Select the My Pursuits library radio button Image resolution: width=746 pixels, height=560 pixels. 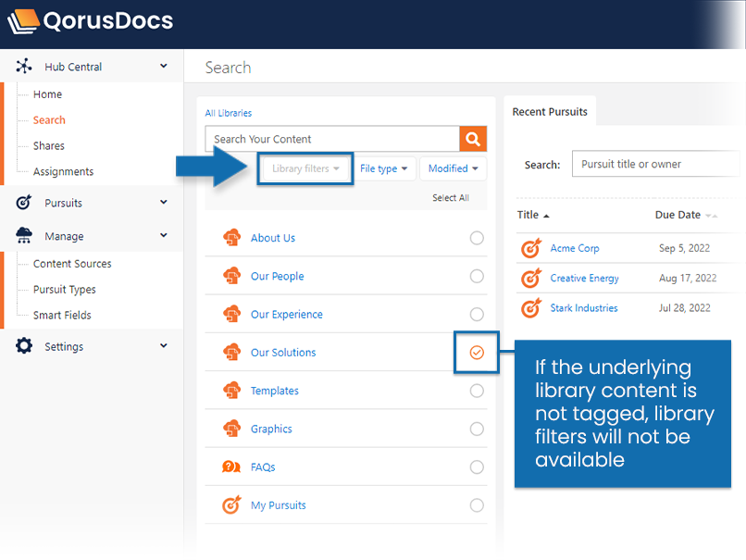(477, 504)
